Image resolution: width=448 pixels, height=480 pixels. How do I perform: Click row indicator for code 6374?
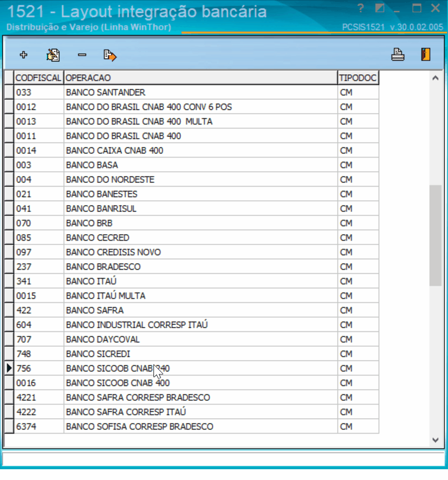(9, 426)
